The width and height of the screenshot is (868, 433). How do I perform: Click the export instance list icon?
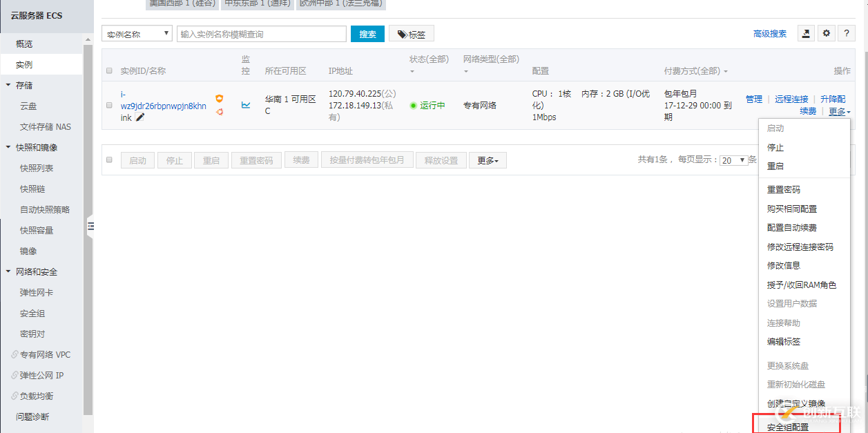click(806, 33)
